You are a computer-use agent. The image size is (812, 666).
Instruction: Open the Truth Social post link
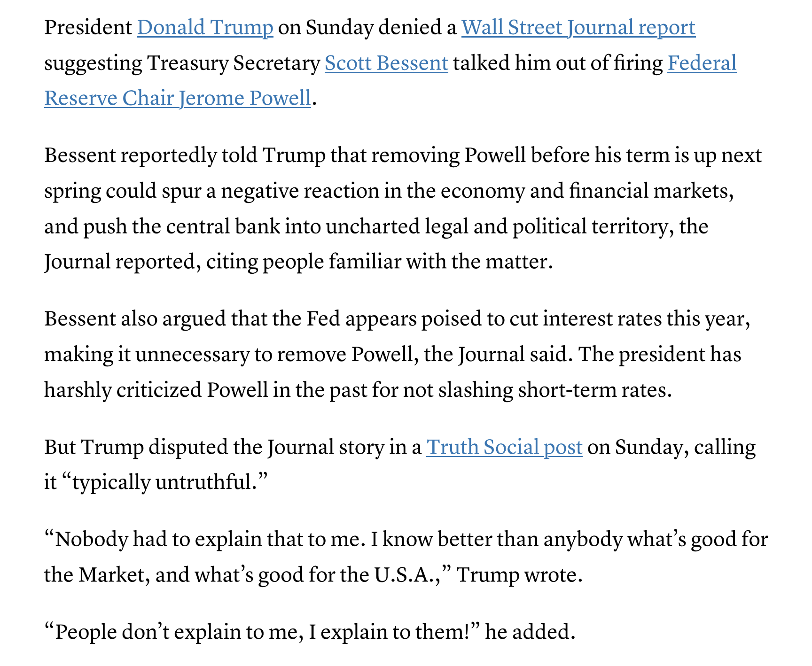[504, 447]
